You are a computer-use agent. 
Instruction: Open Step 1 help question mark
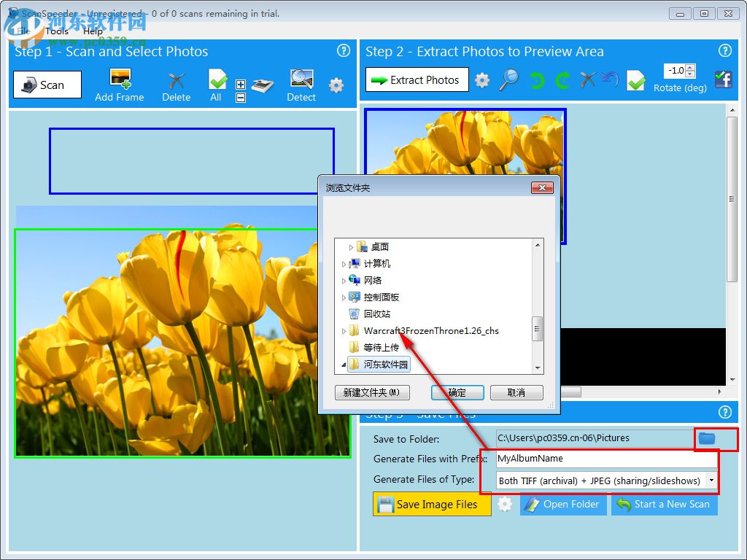coord(344,50)
